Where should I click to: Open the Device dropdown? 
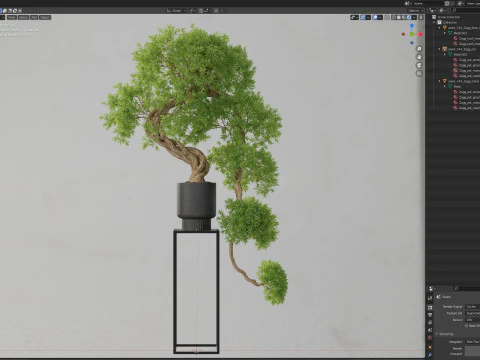(x=473, y=320)
